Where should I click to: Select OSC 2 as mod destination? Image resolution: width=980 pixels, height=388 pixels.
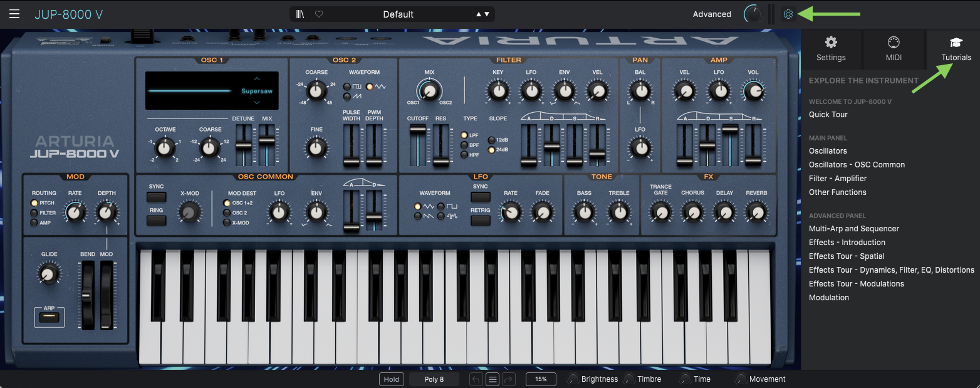(x=227, y=213)
